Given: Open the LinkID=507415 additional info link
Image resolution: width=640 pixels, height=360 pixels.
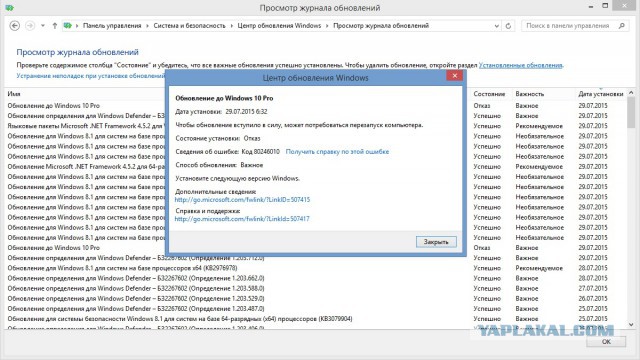Looking at the screenshot, I should pos(242,200).
